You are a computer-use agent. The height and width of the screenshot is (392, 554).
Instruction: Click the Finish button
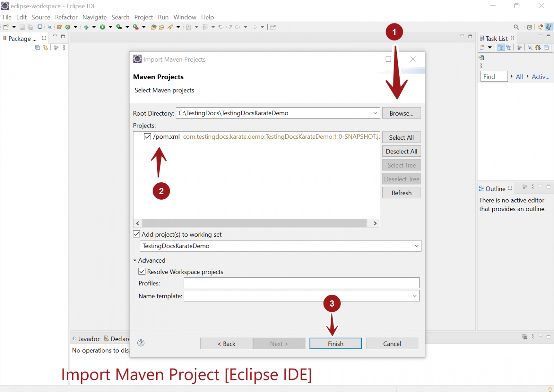point(335,343)
